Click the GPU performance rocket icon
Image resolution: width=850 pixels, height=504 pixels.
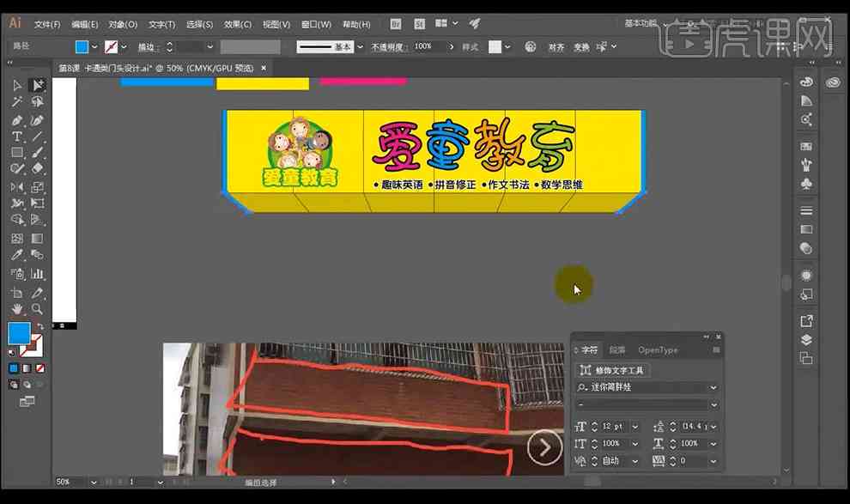pyautogui.click(x=475, y=23)
